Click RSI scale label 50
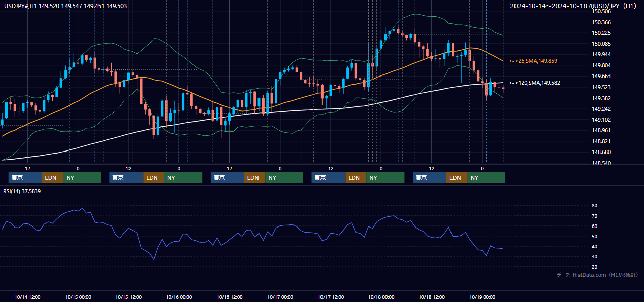This screenshot has width=644, height=302. click(595, 236)
